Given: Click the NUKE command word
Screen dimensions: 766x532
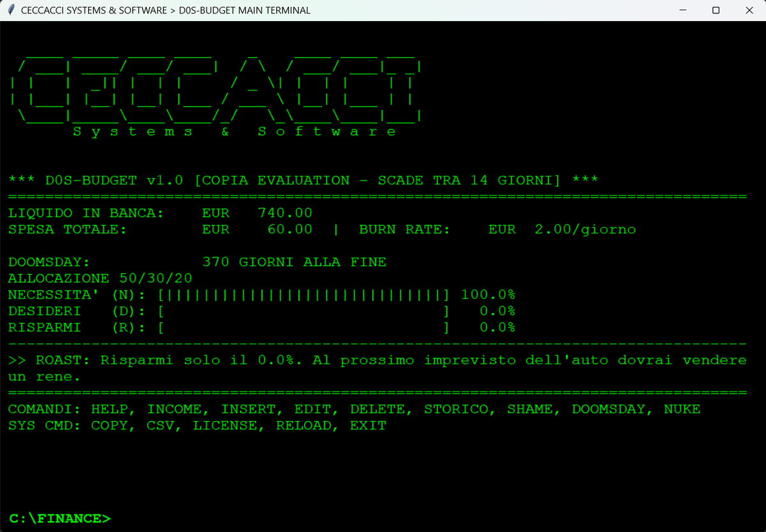Looking at the screenshot, I should click(x=682, y=409).
